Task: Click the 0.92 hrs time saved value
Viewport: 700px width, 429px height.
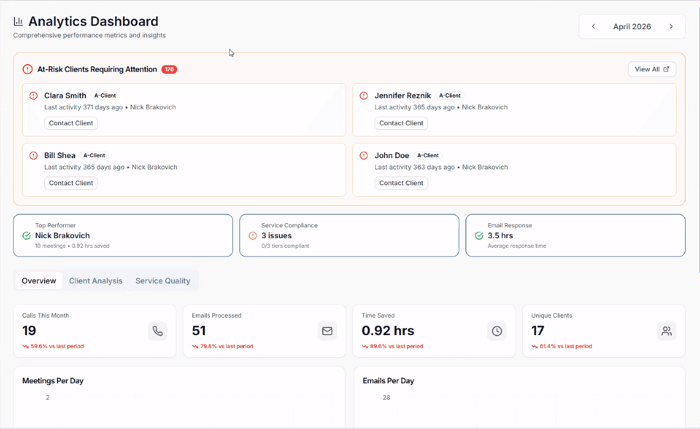Action: point(388,331)
